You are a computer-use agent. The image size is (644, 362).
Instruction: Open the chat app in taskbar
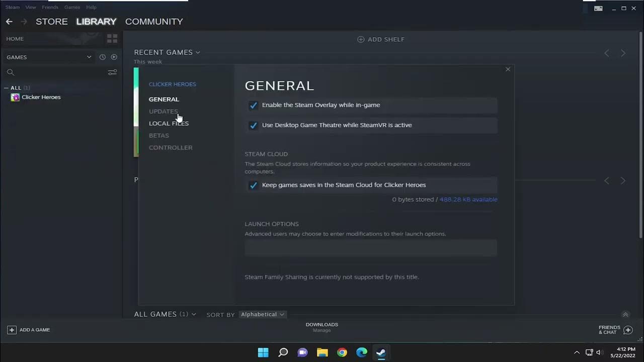coord(302,352)
